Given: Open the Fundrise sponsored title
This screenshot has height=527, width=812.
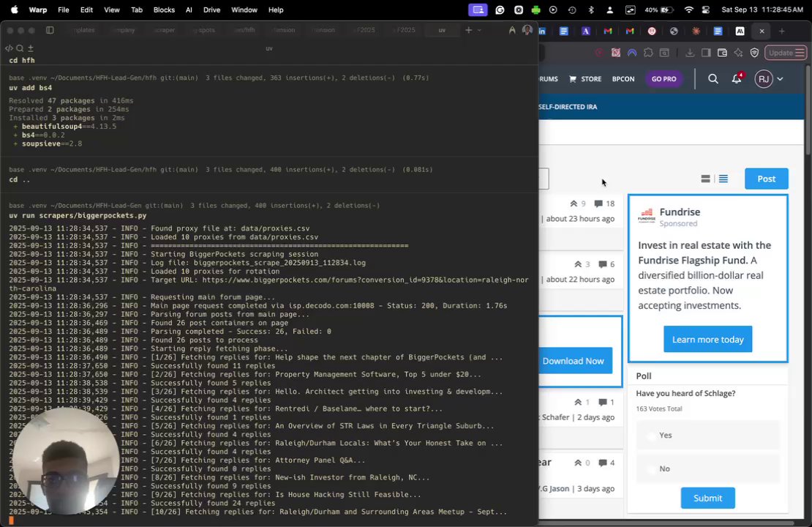Looking at the screenshot, I should click(680, 212).
